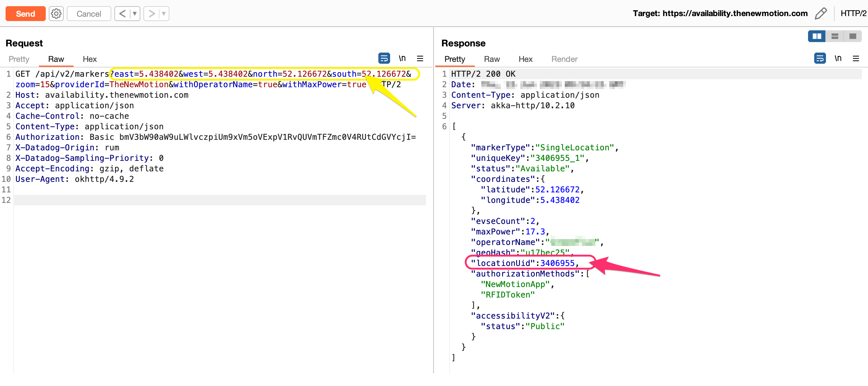Image resolution: width=868 pixels, height=386 pixels.
Task: Show newline characters in the Response panel
Action: tap(838, 58)
